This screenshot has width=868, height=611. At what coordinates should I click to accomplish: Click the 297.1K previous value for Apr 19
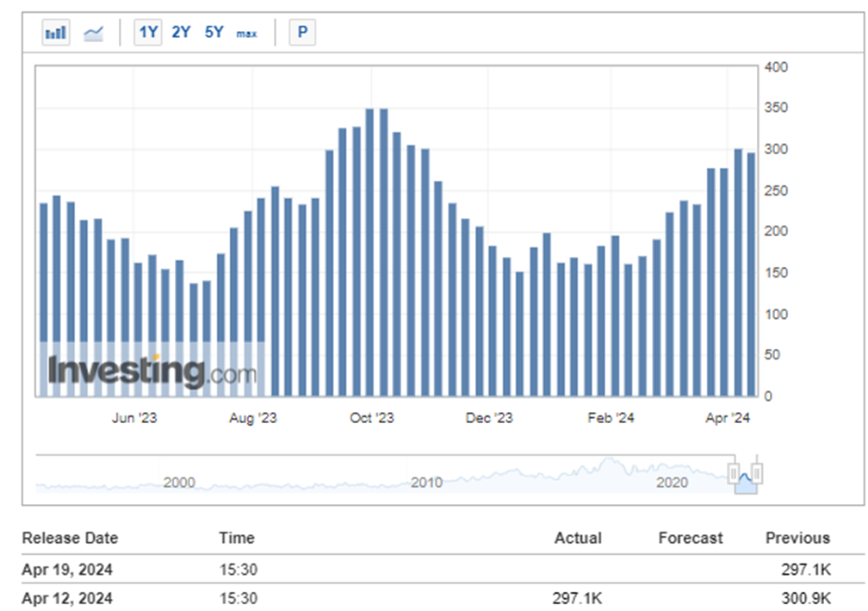(806, 570)
